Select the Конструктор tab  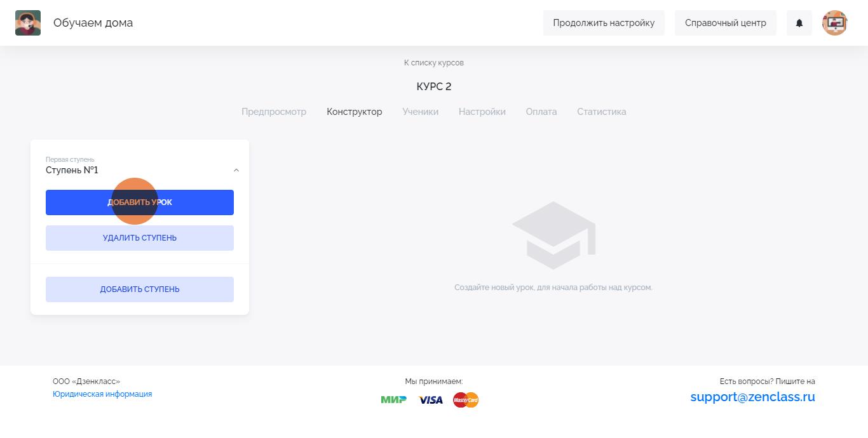pyautogui.click(x=355, y=112)
